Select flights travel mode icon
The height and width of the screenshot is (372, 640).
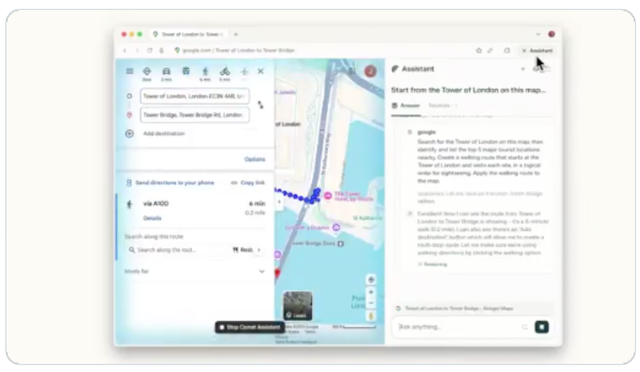pyautogui.click(x=244, y=71)
